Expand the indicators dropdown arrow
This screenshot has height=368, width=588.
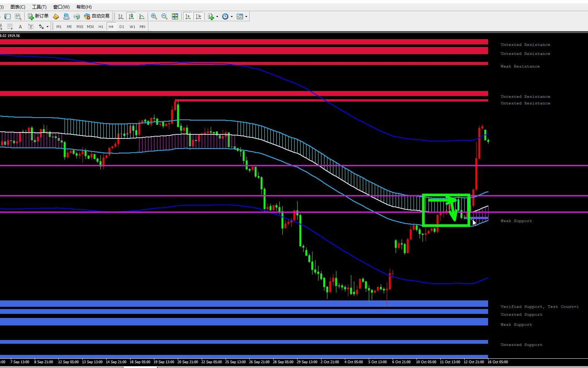click(x=217, y=16)
